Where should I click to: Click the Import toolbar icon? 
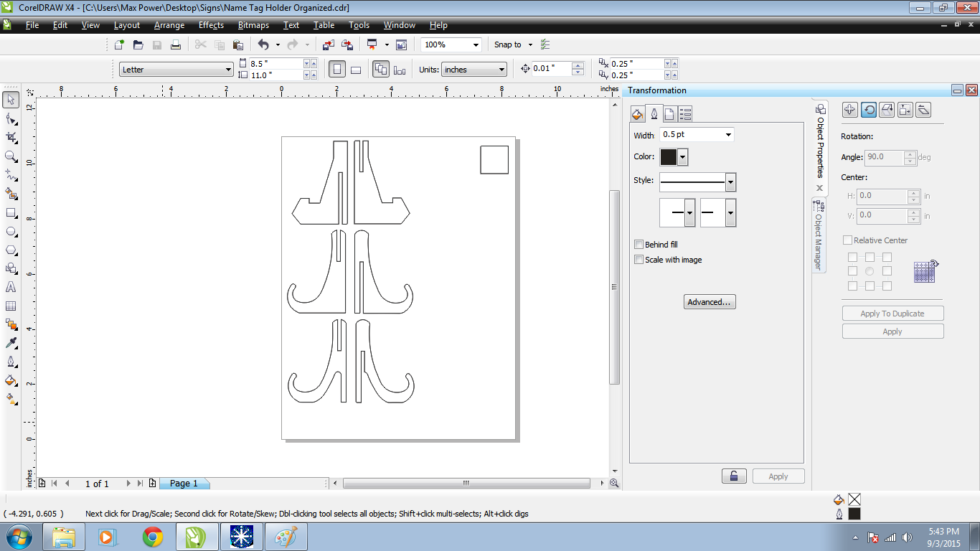pos(328,44)
